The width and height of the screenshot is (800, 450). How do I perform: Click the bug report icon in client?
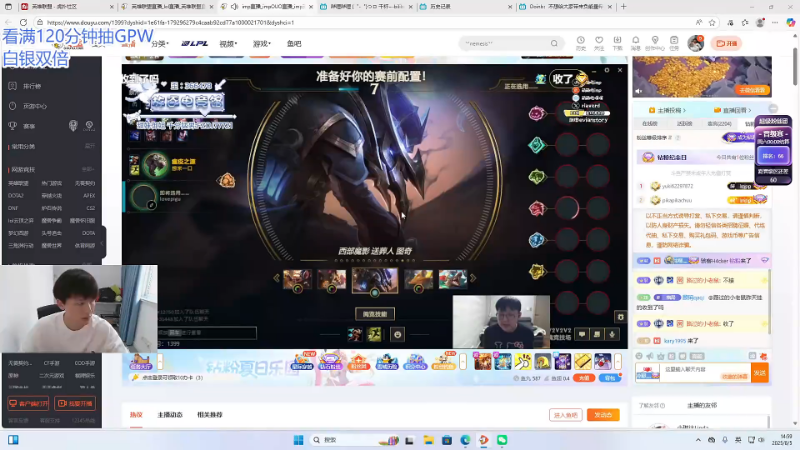pos(620,317)
